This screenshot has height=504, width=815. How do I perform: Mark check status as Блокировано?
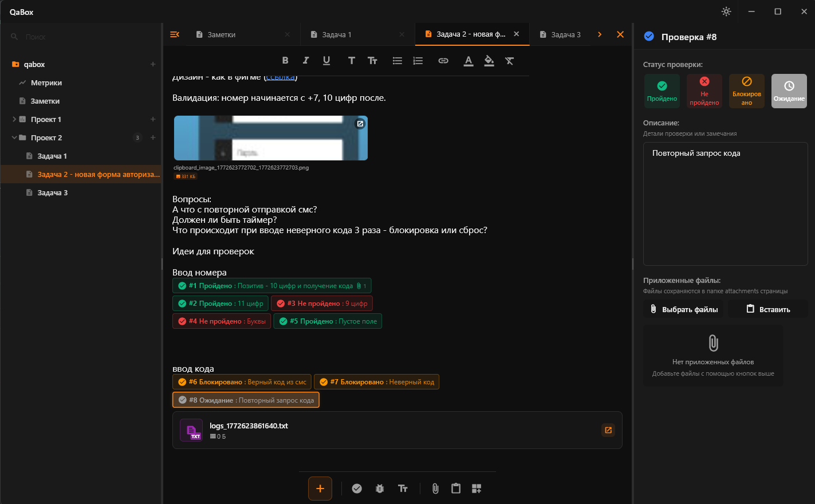point(747,91)
